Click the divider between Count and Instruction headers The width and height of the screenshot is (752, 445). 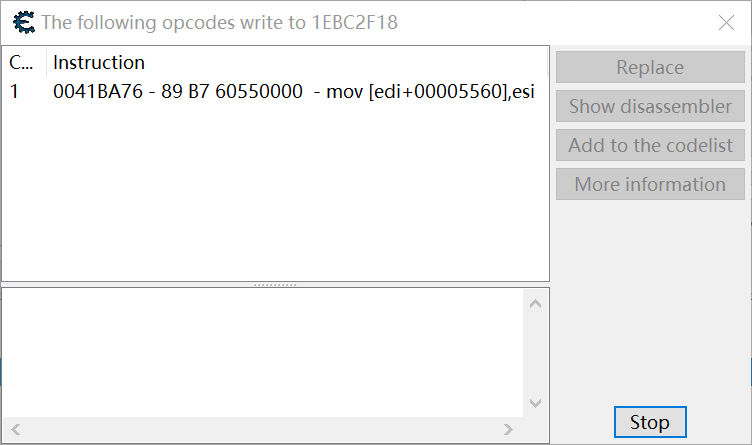[x=47, y=62]
